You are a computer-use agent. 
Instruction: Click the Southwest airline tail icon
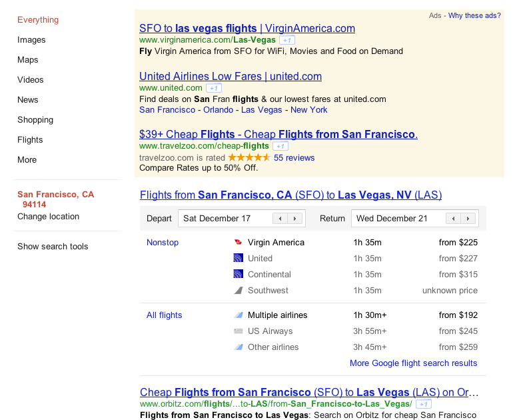pyautogui.click(x=239, y=291)
